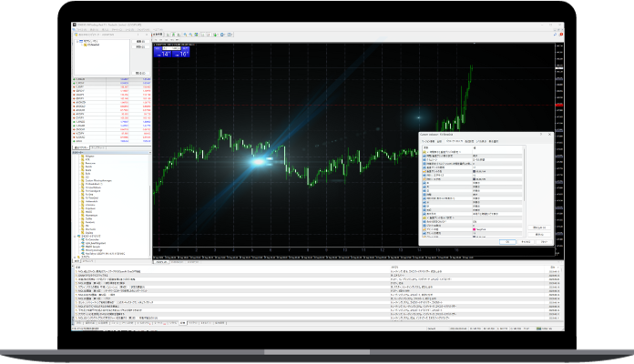
Task: Close the Custom Indicator dialog
Action: (x=549, y=134)
